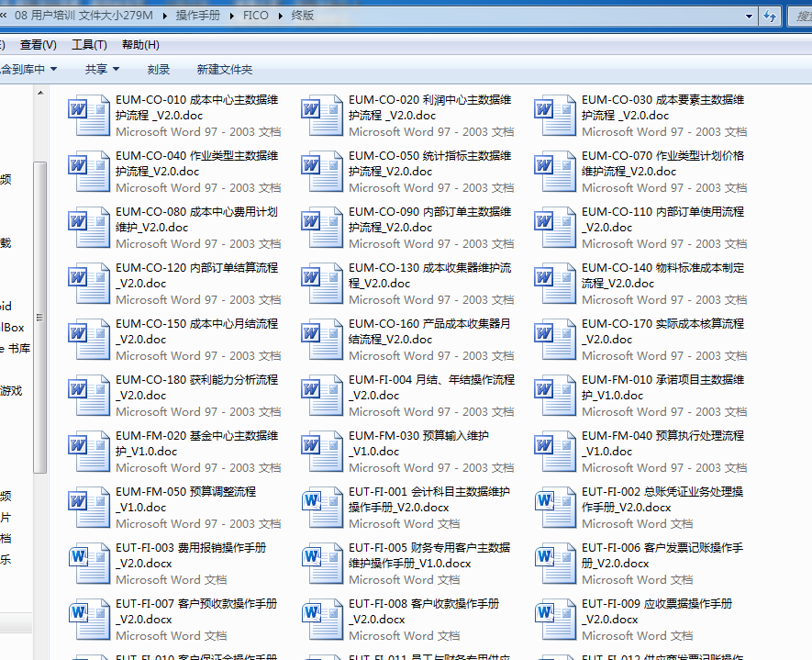Select 书库 item in navigation pane

click(x=15, y=348)
